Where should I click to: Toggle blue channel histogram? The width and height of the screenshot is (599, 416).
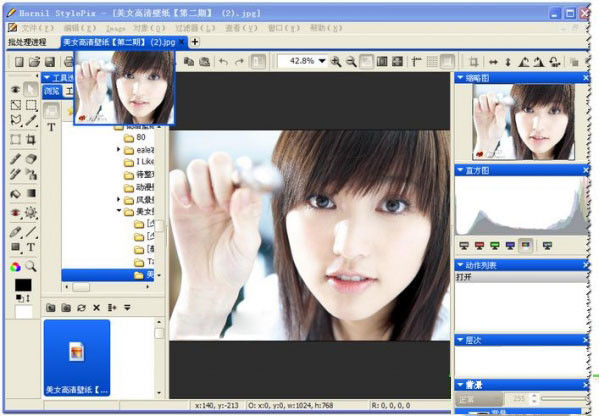[510, 245]
